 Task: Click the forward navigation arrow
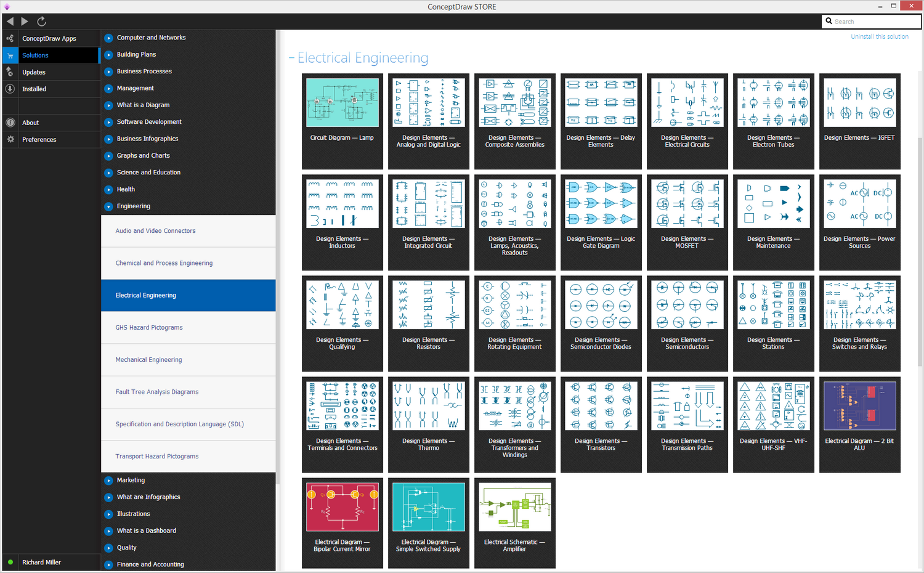[x=25, y=22]
